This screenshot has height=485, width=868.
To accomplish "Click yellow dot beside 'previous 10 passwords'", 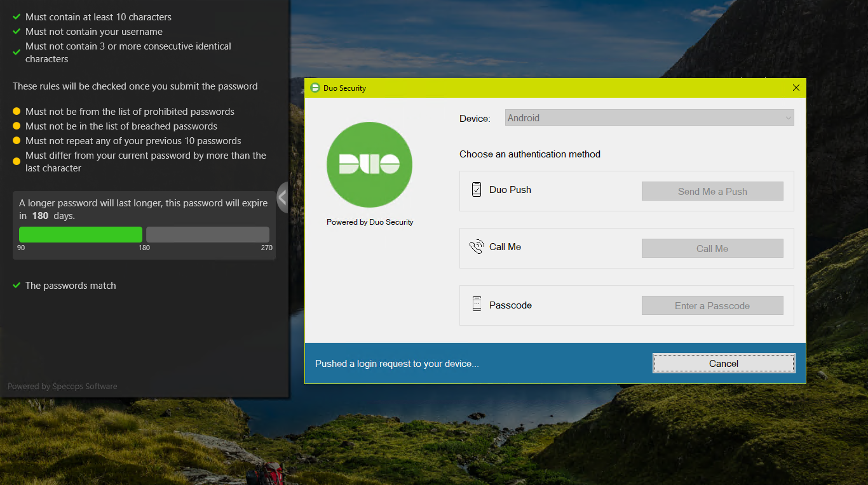I will [17, 140].
